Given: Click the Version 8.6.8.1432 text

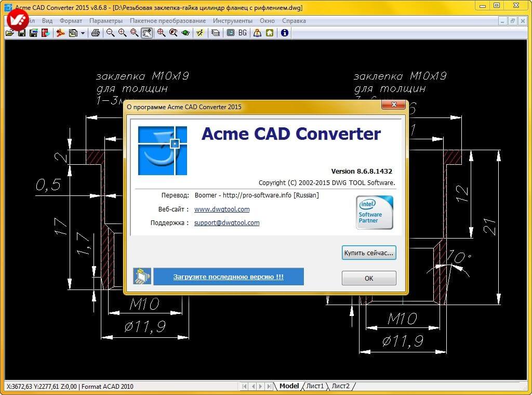Looking at the screenshot, I should (362, 172).
